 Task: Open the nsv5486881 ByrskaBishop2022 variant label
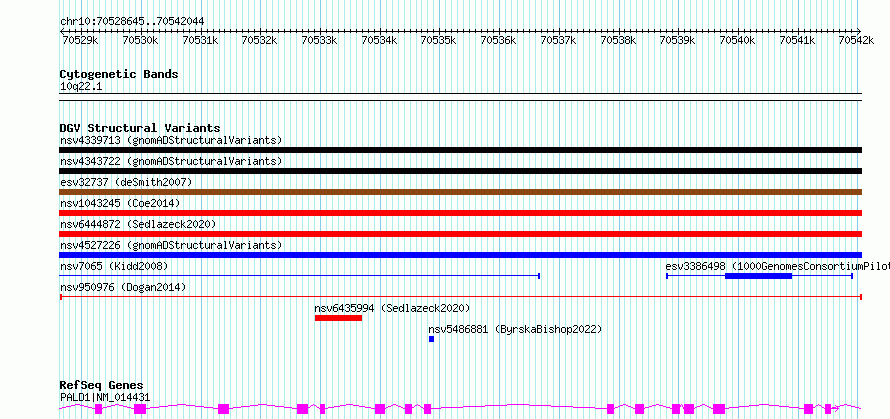[x=515, y=329]
